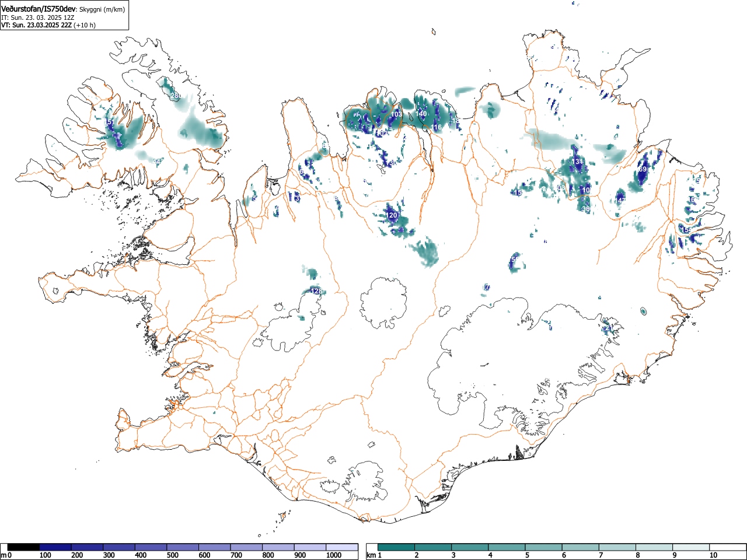Click the '69' visibility value on map

[x=643, y=169]
